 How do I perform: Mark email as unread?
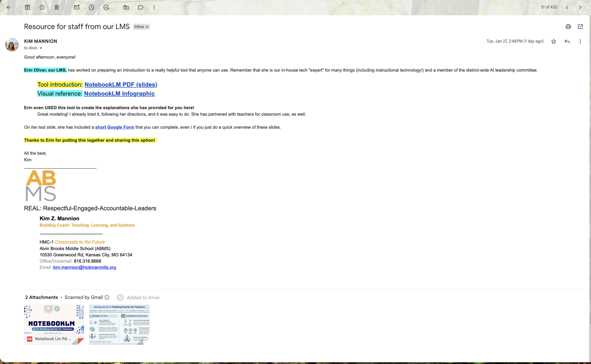(77, 8)
